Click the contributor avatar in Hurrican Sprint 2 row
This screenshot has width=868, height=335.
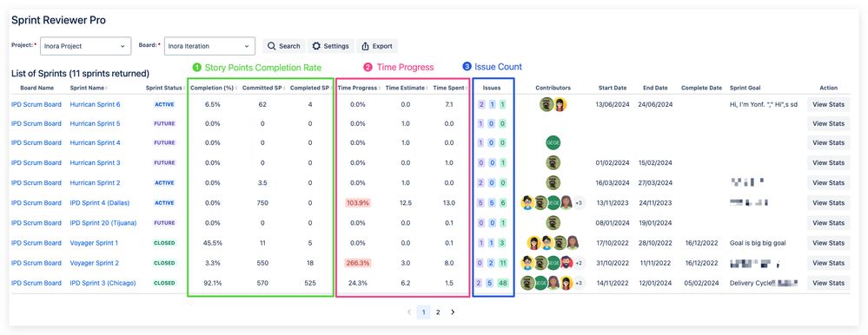tap(553, 183)
